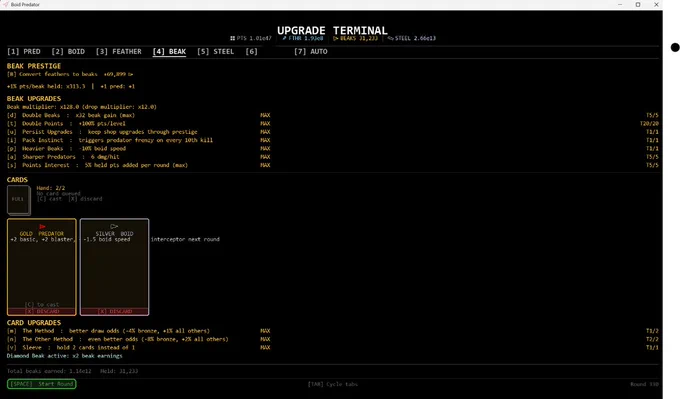Click the 'Total beaks earned' stat
Image resolution: width=680 pixels, height=399 pixels.
pos(49,371)
